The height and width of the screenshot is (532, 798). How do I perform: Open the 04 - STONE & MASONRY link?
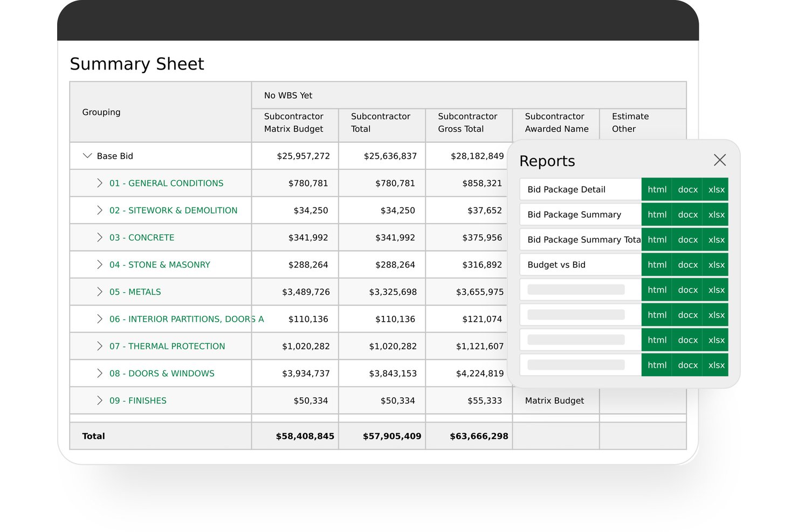click(x=160, y=265)
